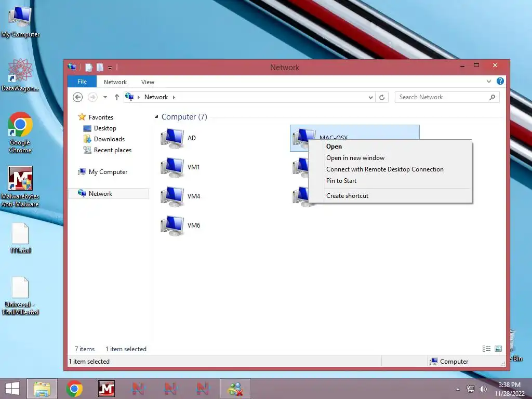The height and width of the screenshot is (399, 532).
Task: Launch Chrome from the taskbar
Action: point(74,389)
